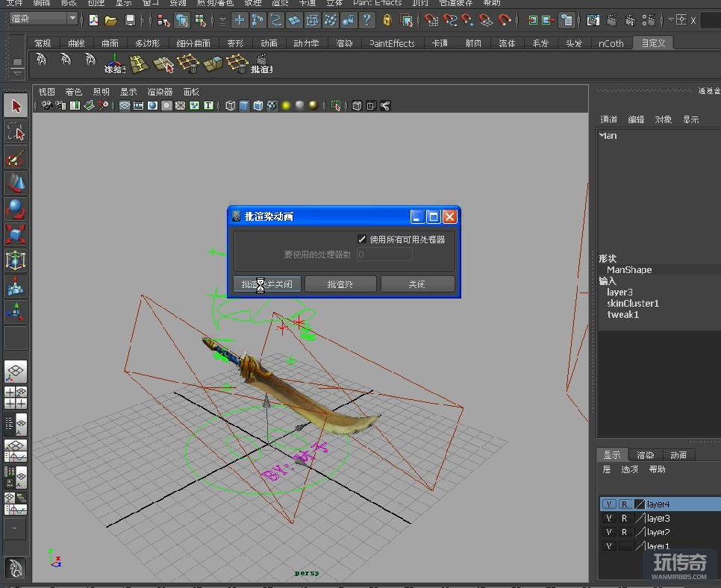Image resolution: width=721 pixels, height=588 pixels.
Task: Open the 视图 viewport panel menu
Action: 46,92
